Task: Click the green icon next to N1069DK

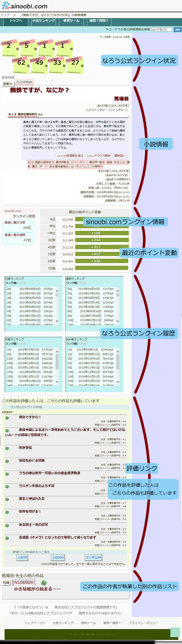Action: 44,583
